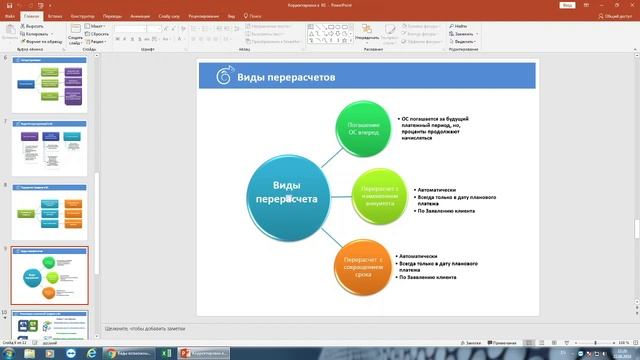The width and height of the screenshot is (640, 360).
Task: Click the New Slide (Создать слайд) icon
Action: (76, 29)
